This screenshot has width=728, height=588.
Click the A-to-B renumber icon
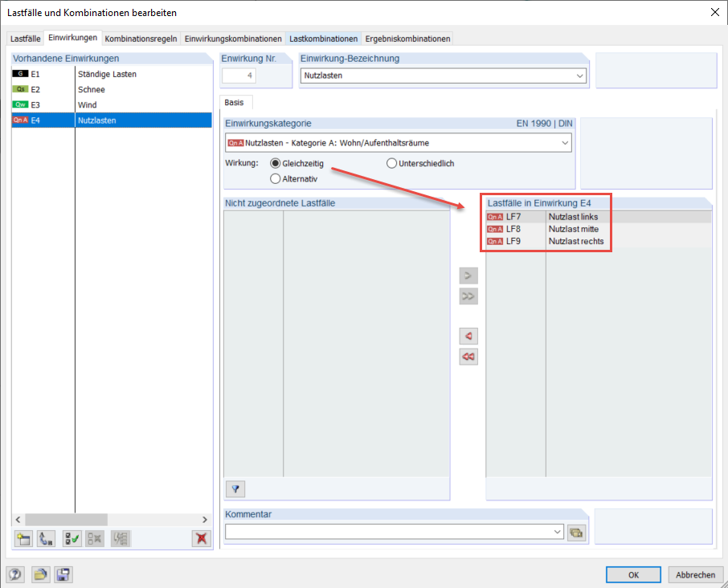point(46,538)
